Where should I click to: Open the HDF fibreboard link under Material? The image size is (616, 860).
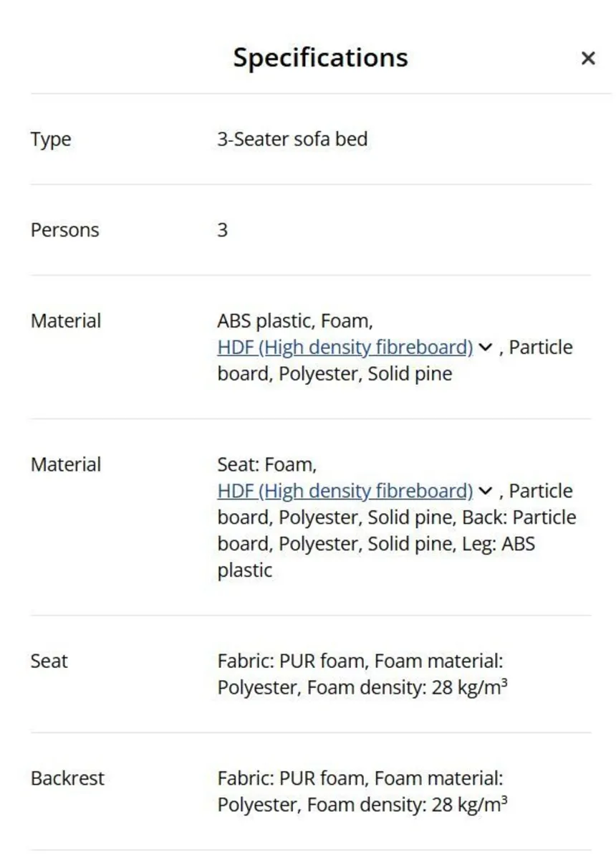(343, 348)
